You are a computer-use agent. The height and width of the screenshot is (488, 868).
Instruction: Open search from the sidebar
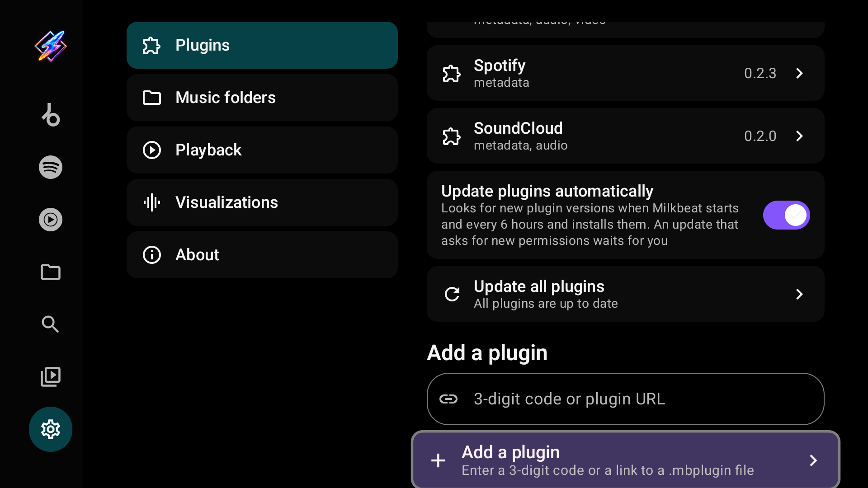tap(51, 324)
